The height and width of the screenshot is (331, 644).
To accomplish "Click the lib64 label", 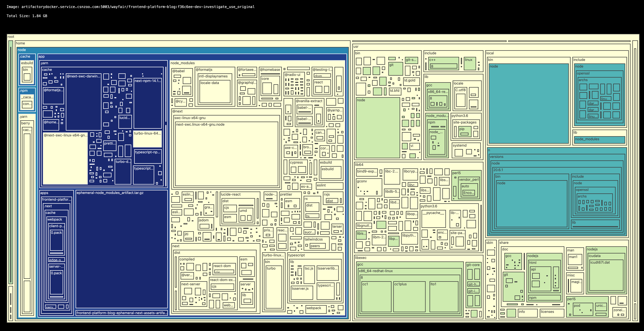I will pos(359,165).
